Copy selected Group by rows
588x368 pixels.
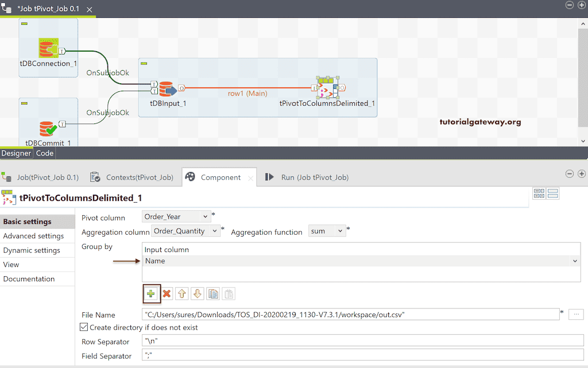point(213,294)
